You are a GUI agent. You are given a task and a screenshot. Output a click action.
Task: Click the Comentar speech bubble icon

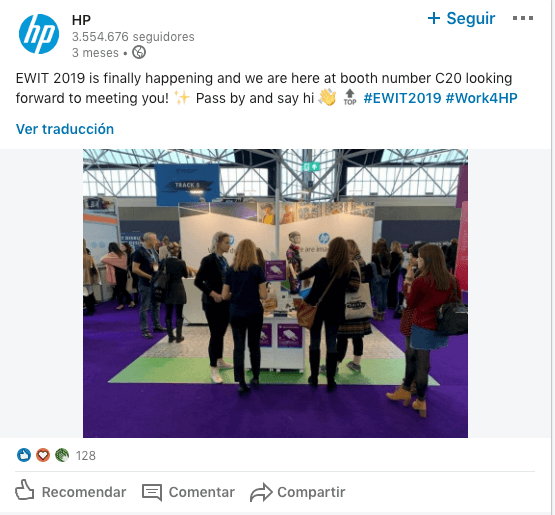tap(152, 492)
